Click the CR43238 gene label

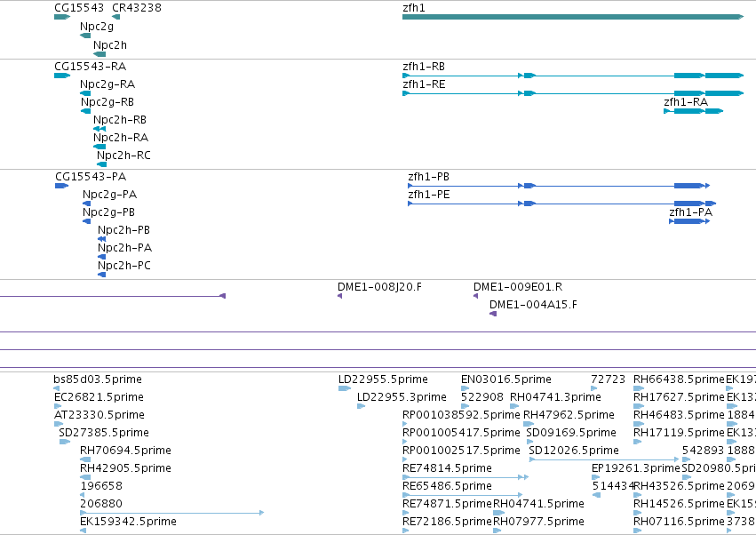point(137,8)
